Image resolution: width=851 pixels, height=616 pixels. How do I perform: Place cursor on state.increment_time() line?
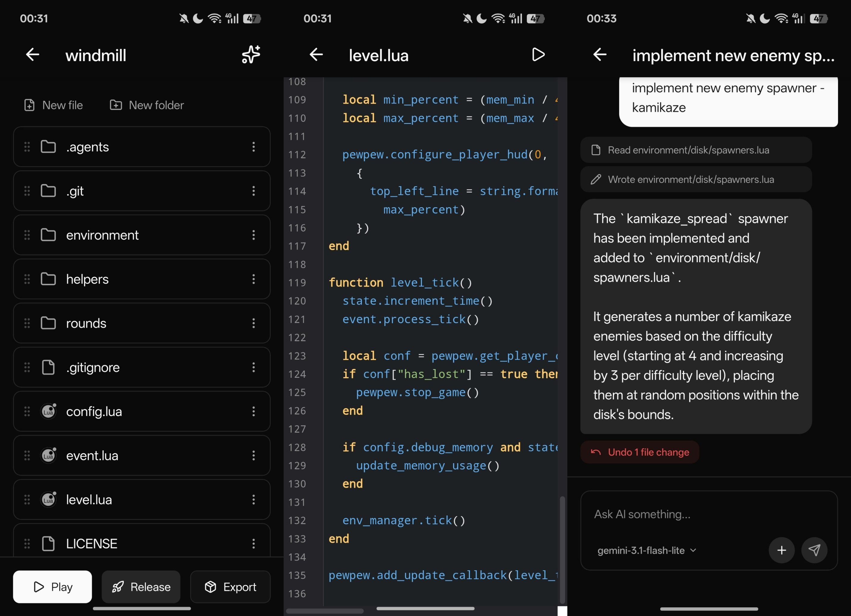click(x=417, y=301)
